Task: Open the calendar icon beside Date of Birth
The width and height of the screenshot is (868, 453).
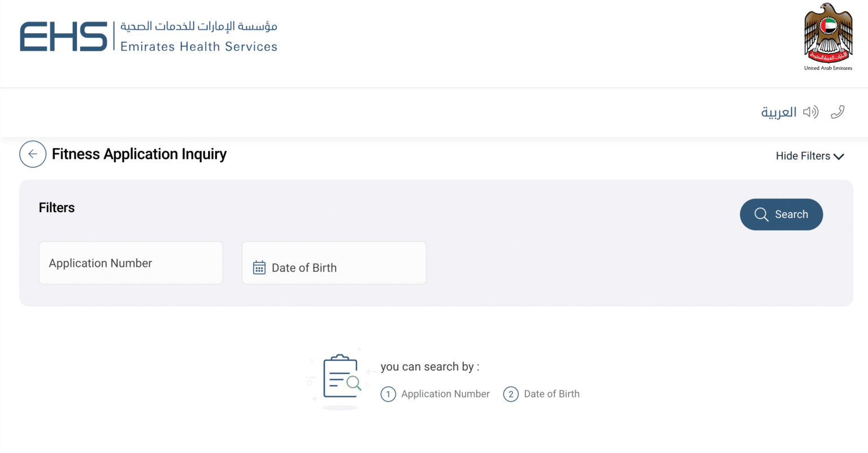Action: click(259, 268)
